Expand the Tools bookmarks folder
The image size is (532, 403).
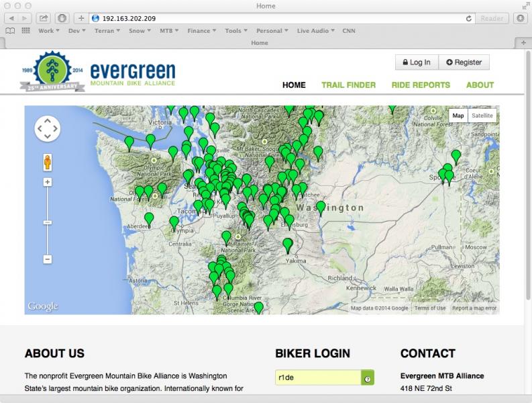pos(235,31)
